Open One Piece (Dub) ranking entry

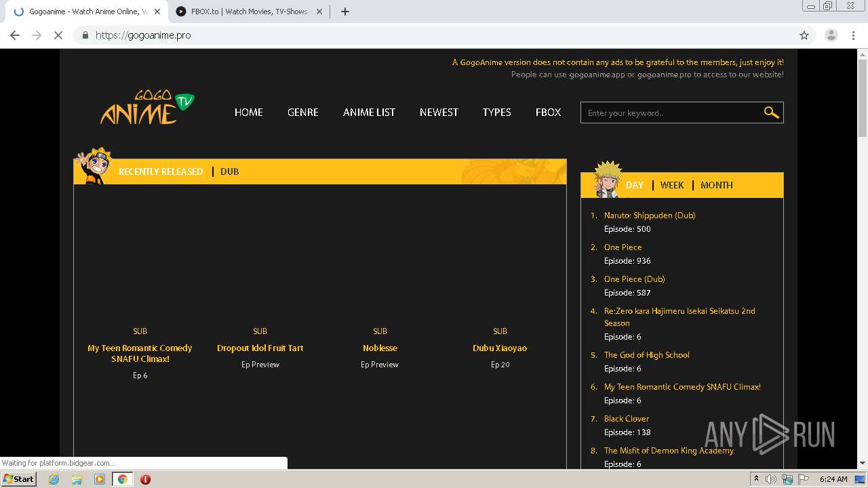(x=635, y=279)
